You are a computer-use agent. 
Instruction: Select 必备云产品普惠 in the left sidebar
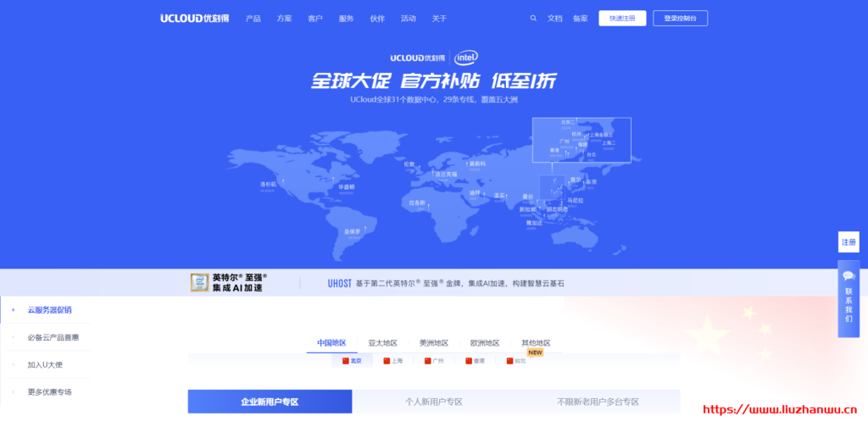(53, 337)
